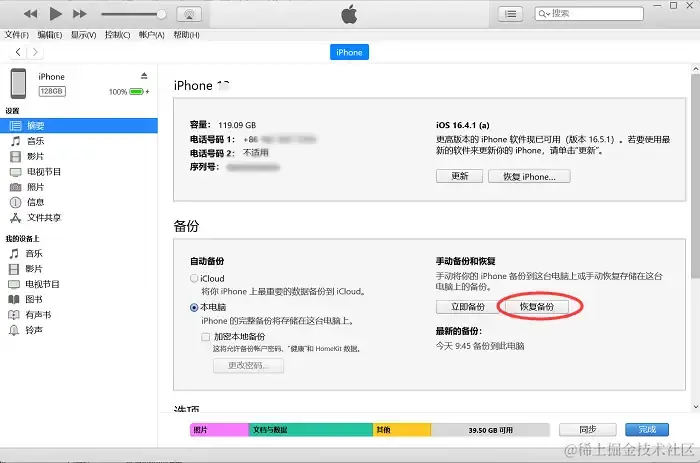The height and width of the screenshot is (463, 700).
Task: Click the 更新 button
Action: coord(459,176)
